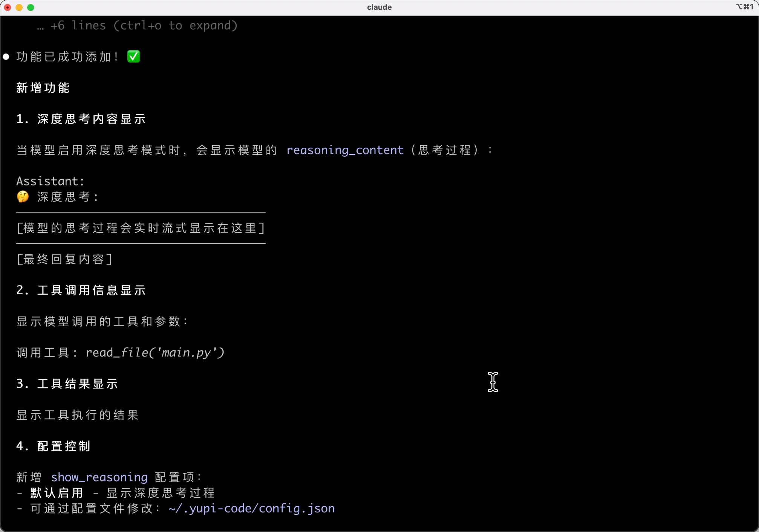
Task: Click the green fullscreen window button
Action: [x=31, y=7]
